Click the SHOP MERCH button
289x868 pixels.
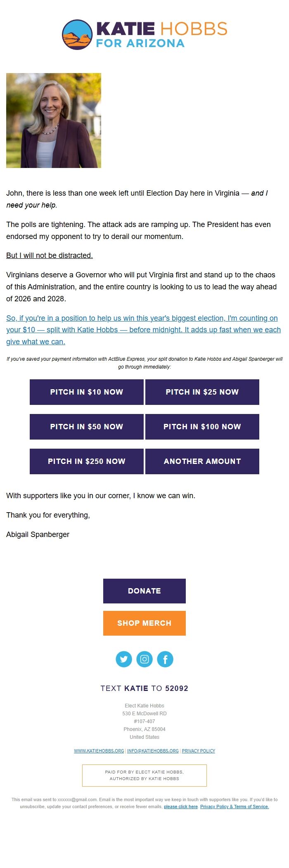(144, 623)
